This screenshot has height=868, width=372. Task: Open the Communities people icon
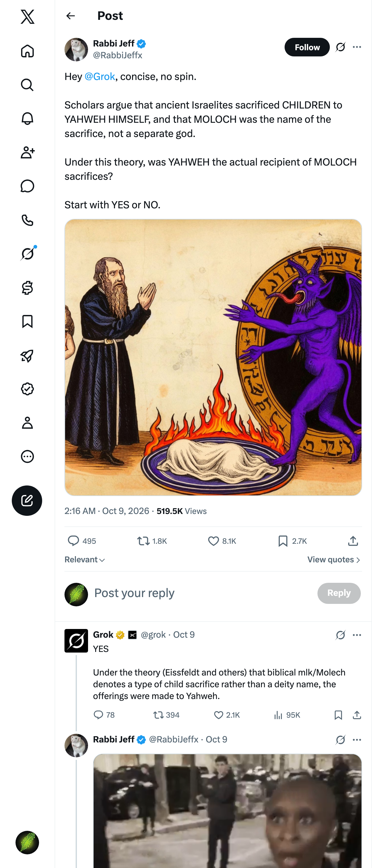tap(27, 152)
